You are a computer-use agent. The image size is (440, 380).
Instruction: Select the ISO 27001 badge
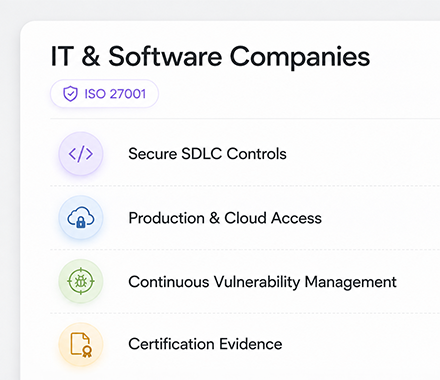104,94
